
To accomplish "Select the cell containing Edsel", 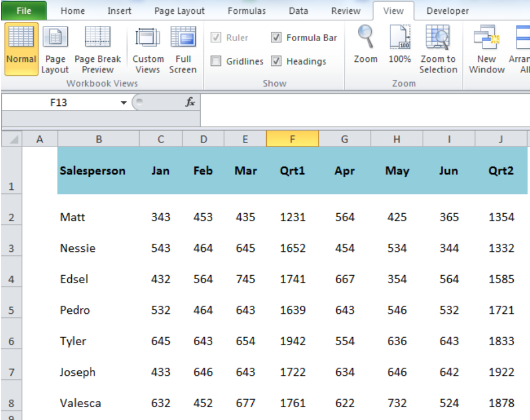I will 99,272.
